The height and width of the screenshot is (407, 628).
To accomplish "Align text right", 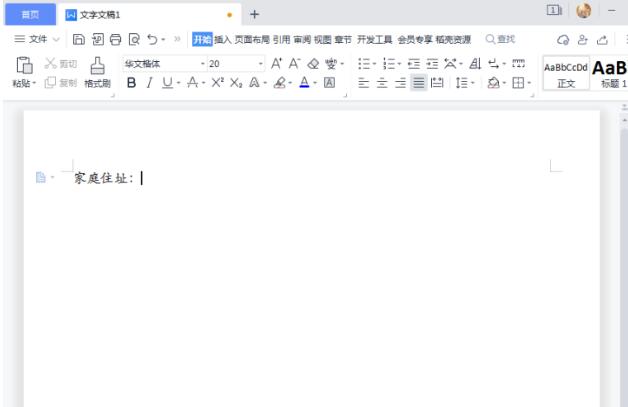I will pyautogui.click(x=401, y=83).
